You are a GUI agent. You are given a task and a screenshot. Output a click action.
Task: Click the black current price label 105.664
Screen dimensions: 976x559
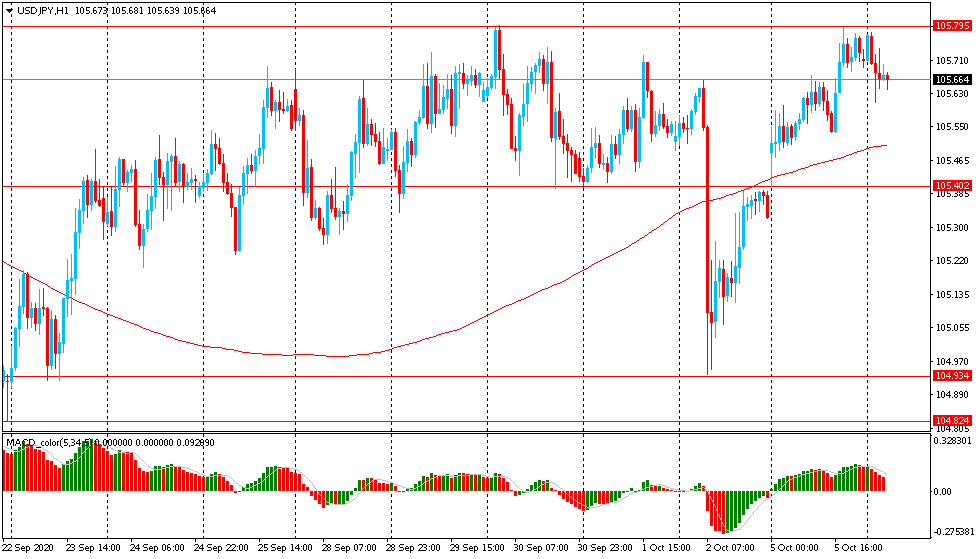point(952,79)
